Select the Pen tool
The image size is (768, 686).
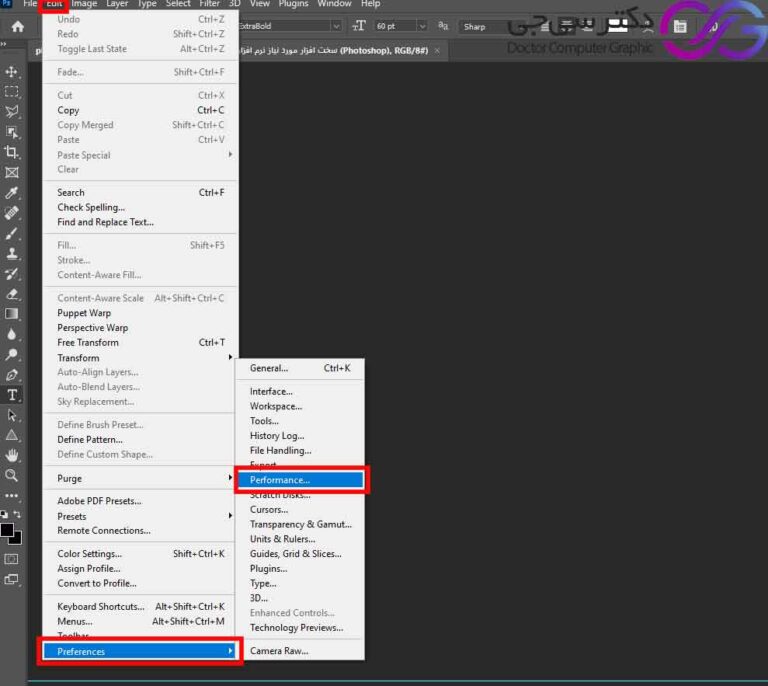pos(12,375)
